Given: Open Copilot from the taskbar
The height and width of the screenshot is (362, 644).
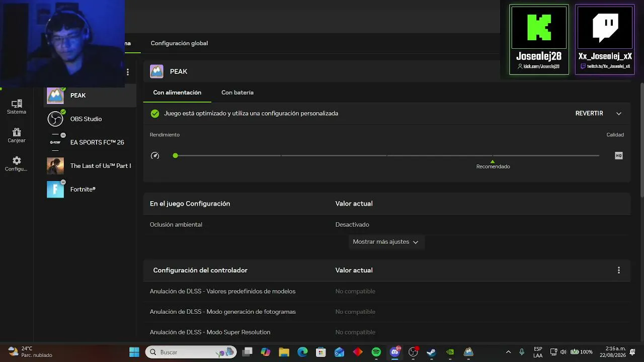Looking at the screenshot, I should tap(266, 352).
